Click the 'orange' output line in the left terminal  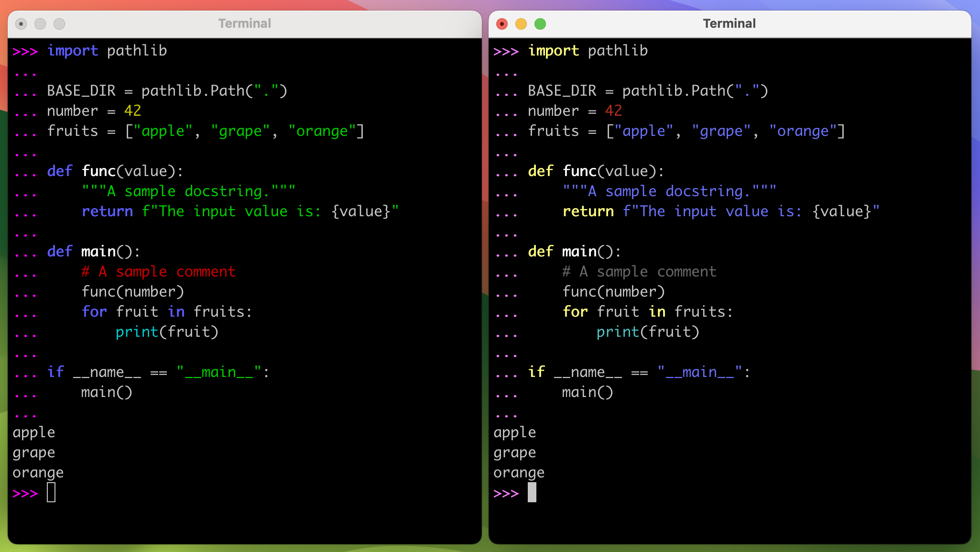pos(38,472)
